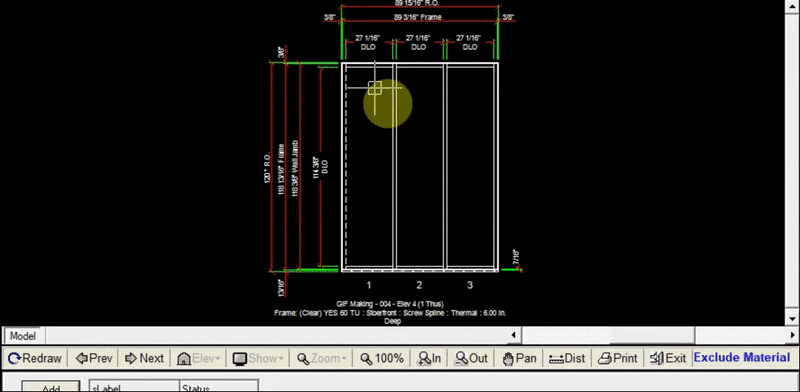
Task: Switch to the Model tab
Action: [23, 336]
